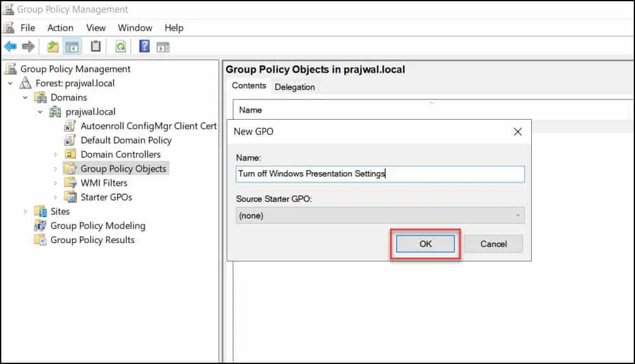Click the Domain Controllers OU icon
The height and width of the screenshot is (364, 635).
coord(70,154)
